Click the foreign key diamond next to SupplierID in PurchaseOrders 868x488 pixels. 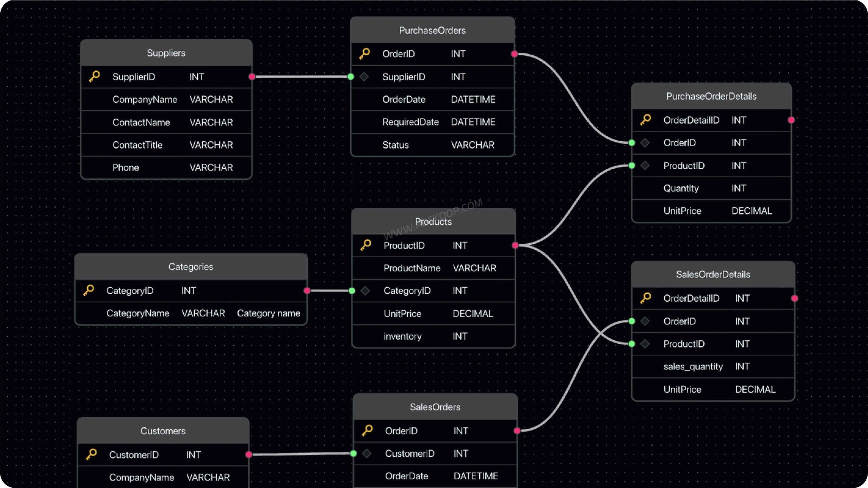pyautogui.click(x=364, y=77)
